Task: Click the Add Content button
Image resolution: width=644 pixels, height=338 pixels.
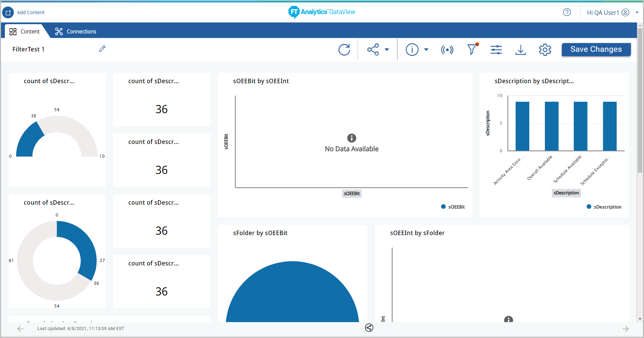Action: [23, 12]
